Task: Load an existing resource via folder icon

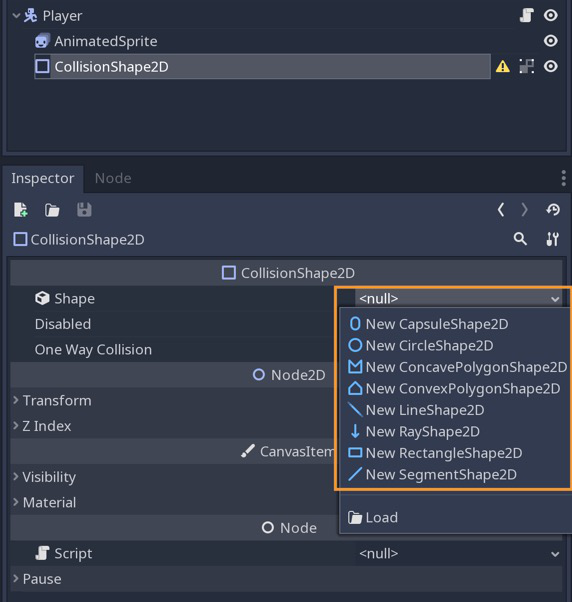Action: click(x=52, y=210)
